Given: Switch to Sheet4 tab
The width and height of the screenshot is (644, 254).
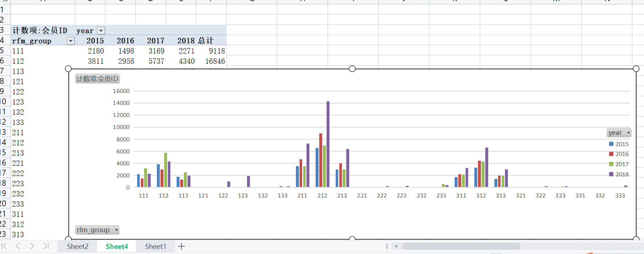Looking at the screenshot, I should (x=117, y=246).
